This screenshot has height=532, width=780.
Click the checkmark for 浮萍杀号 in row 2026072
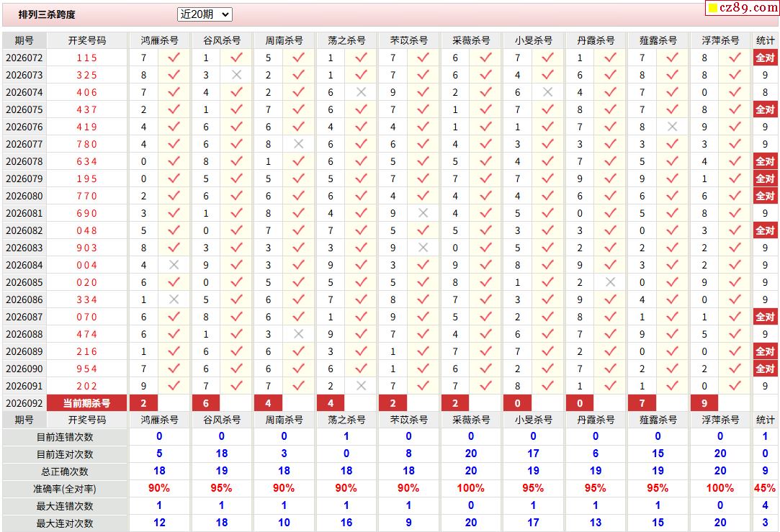point(735,58)
